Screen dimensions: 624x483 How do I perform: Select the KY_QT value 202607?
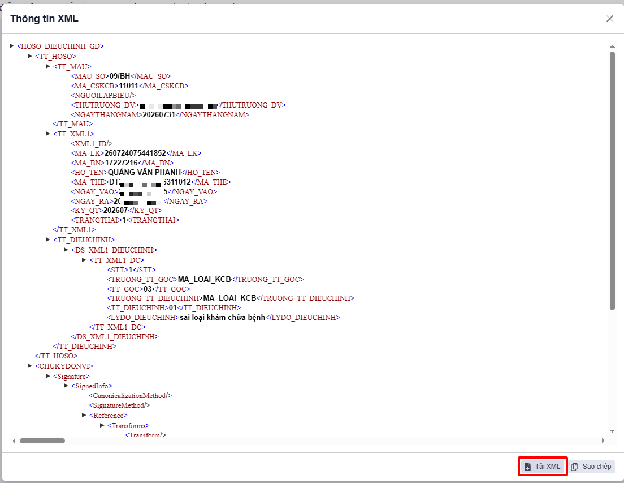pyautogui.click(x=115, y=210)
